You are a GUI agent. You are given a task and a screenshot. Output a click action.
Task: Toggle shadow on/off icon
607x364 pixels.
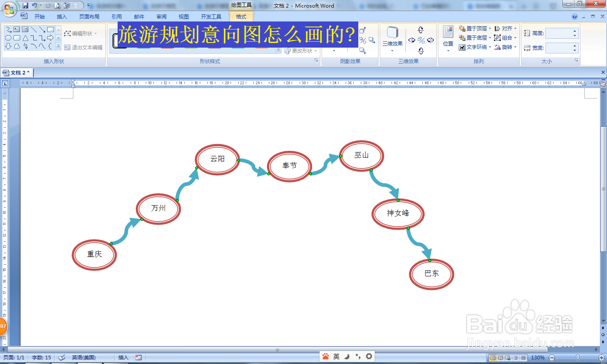tap(363, 40)
